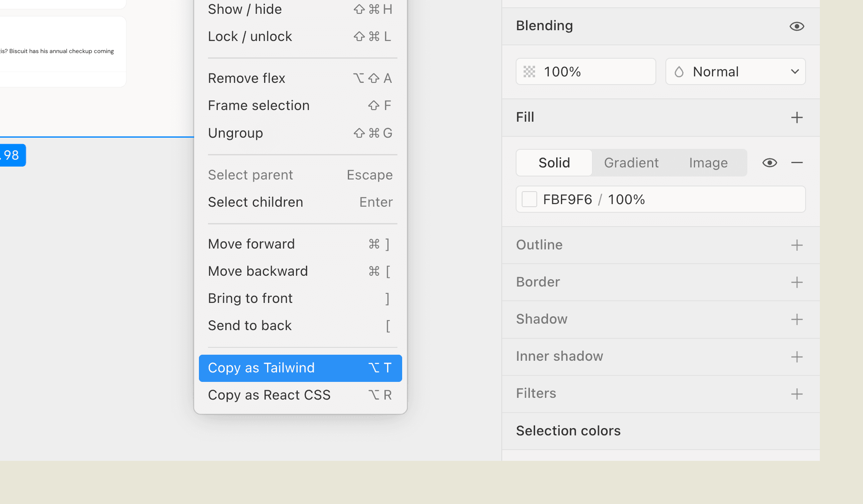863x504 pixels.
Task: Toggle Blending visibility eye icon
Action: click(797, 26)
